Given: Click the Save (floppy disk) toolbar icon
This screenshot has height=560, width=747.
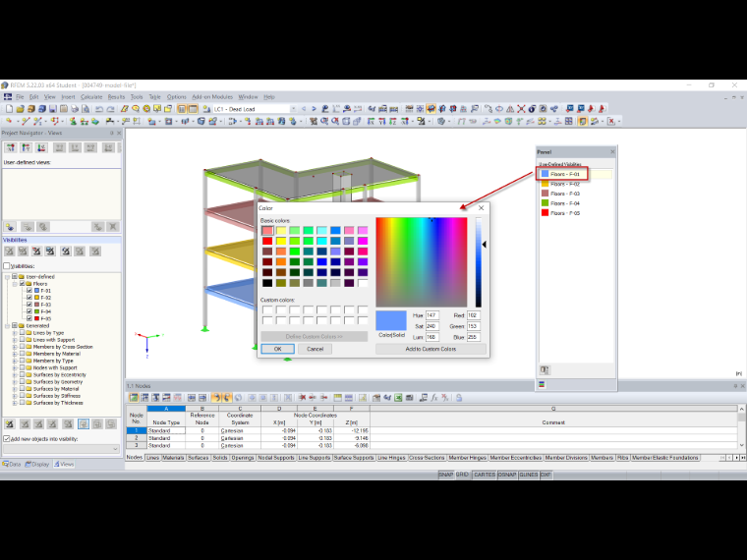Looking at the screenshot, I should click(53, 109).
